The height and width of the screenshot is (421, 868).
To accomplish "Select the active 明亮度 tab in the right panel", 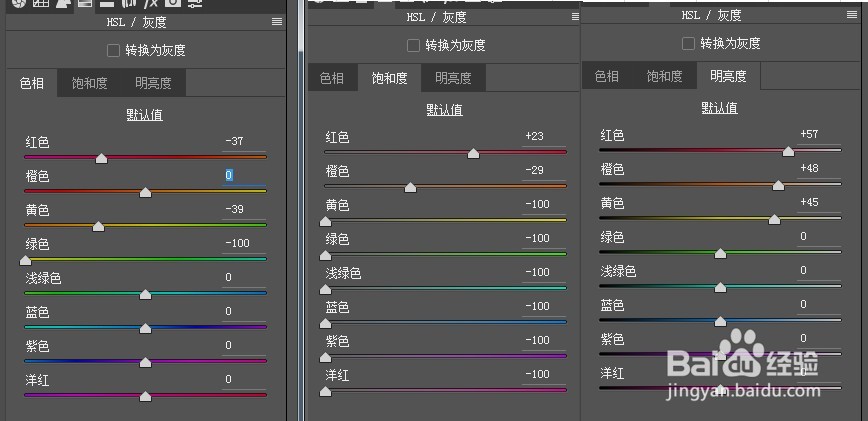I will 728,76.
